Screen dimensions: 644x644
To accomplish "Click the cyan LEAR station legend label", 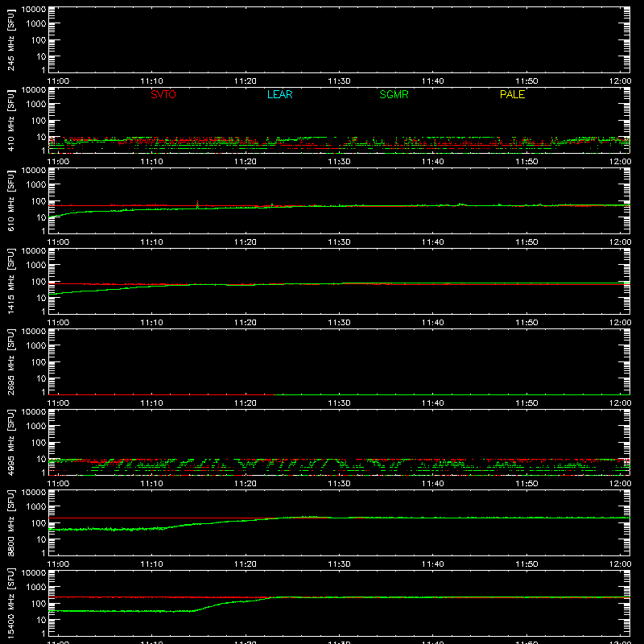I will (x=279, y=94).
